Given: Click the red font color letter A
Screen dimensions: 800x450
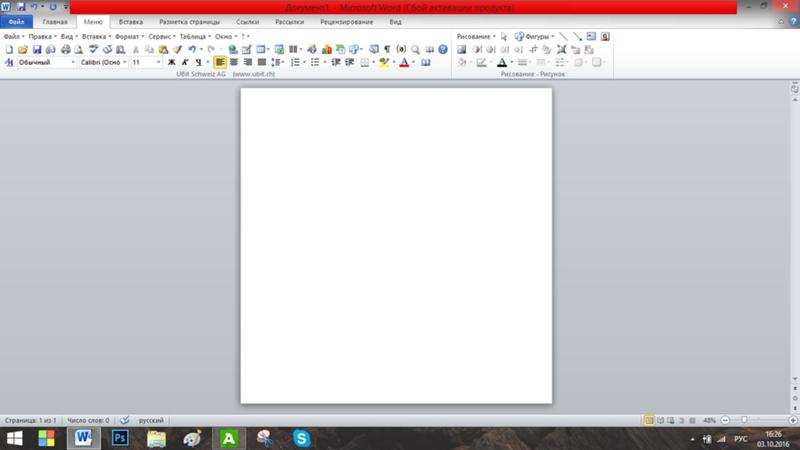Looking at the screenshot, I should [404, 62].
